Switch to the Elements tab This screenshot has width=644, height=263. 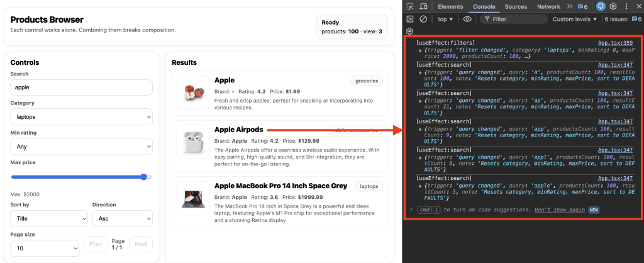click(x=450, y=6)
